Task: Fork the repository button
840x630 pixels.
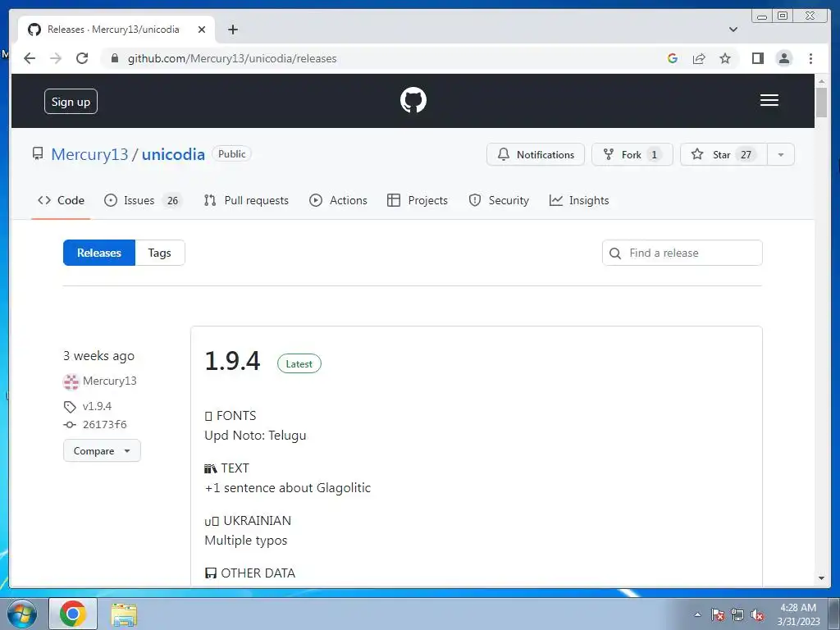Action: tap(632, 155)
